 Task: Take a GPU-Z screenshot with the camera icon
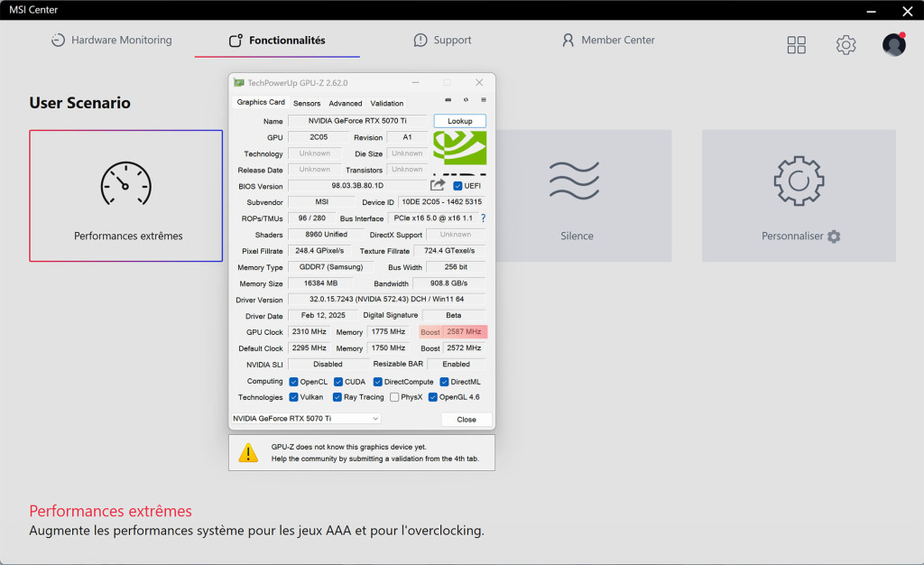pos(448,100)
